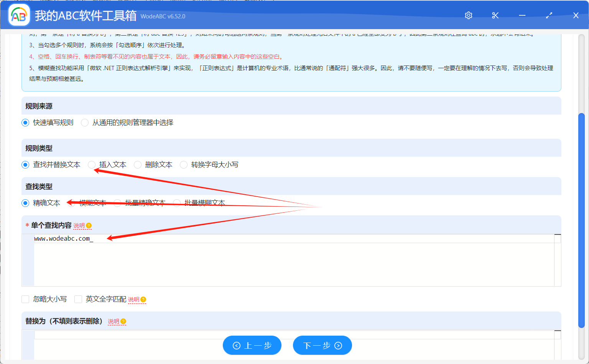Proceed with 下一步 button
Image resolution: width=589 pixels, height=364 pixels.
tap(322, 346)
